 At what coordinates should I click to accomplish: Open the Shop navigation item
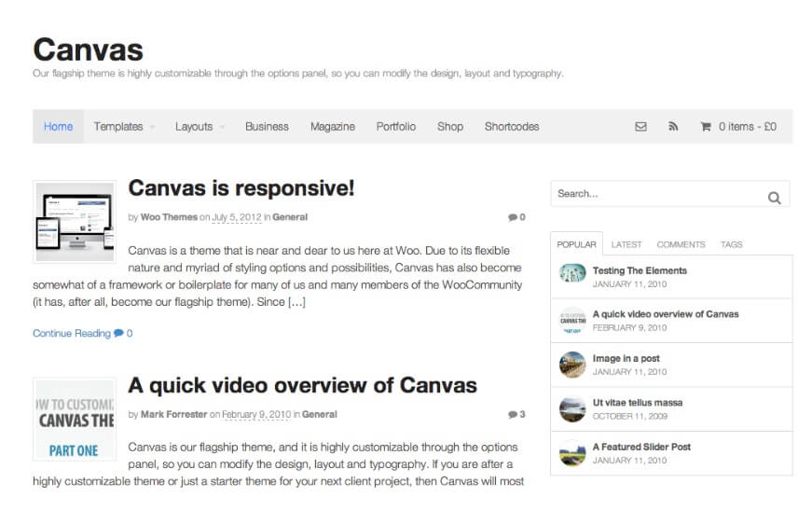click(x=450, y=127)
